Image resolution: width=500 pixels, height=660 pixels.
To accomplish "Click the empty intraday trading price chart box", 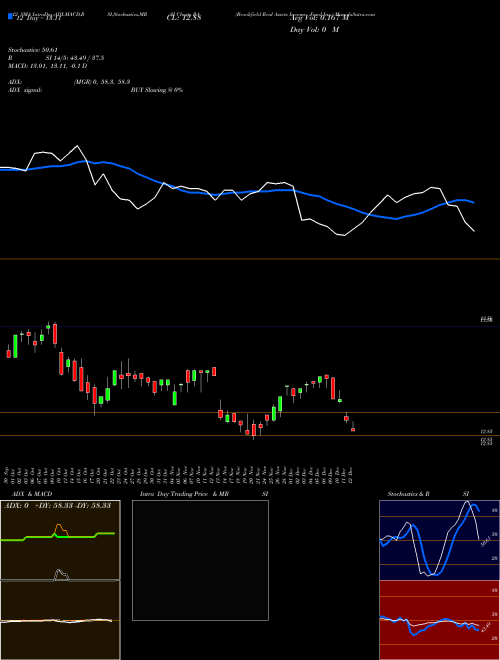I will pyautogui.click(x=200, y=560).
